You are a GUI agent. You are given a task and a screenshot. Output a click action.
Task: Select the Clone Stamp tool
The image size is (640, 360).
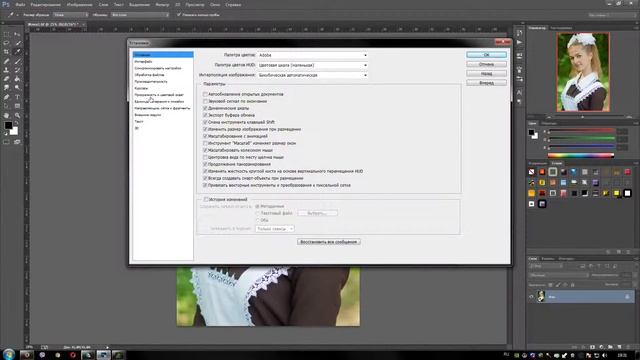coord(7,70)
